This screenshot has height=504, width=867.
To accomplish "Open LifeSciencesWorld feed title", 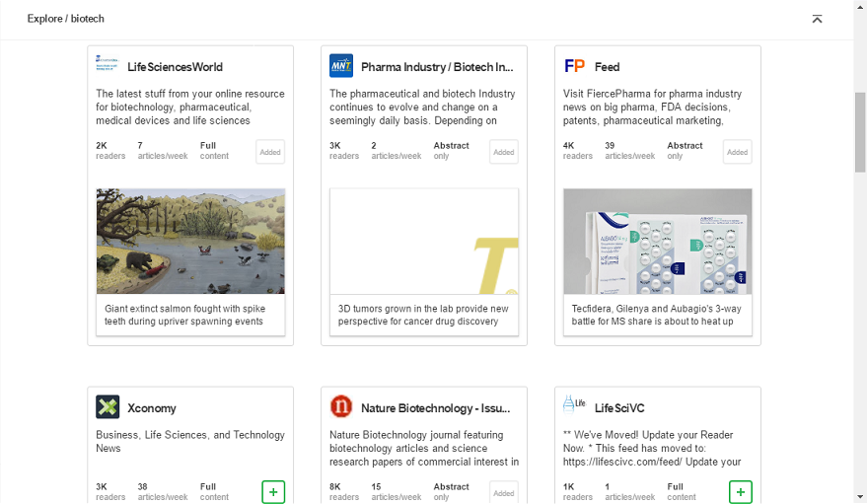I will click(175, 67).
